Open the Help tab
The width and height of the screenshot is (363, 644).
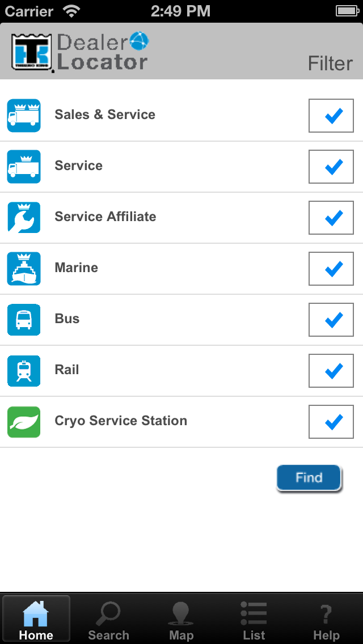click(326, 620)
